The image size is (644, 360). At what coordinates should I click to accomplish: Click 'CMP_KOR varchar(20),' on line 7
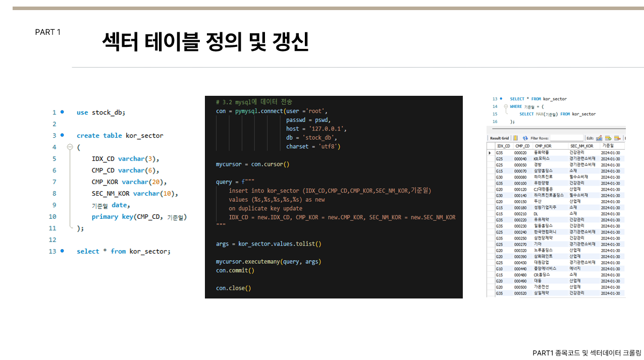tap(129, 182)
